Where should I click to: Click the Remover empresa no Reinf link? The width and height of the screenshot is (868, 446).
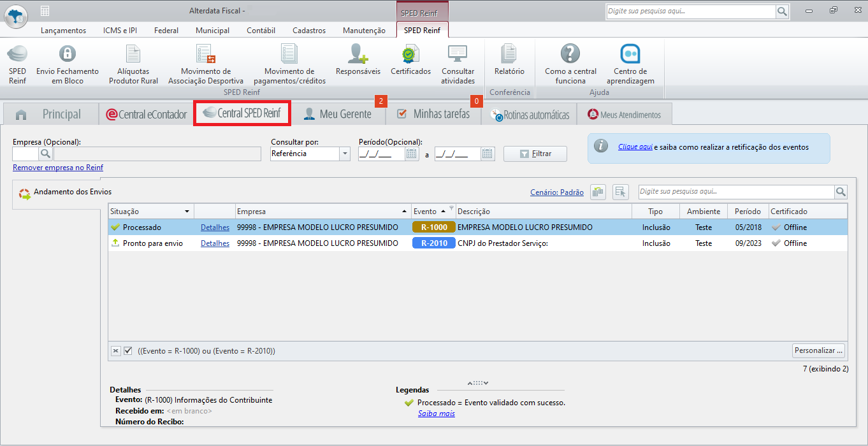click(x=58, y=168)
